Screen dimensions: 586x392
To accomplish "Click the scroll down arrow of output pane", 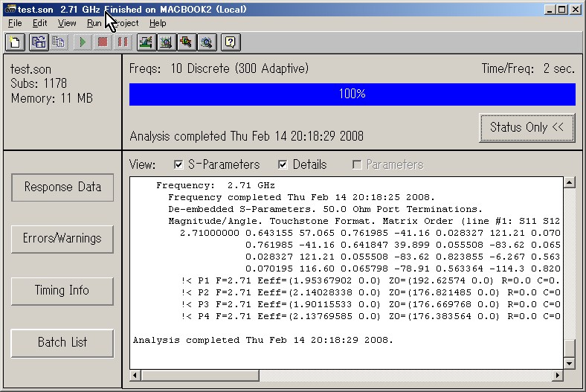I will coord(569,363).
